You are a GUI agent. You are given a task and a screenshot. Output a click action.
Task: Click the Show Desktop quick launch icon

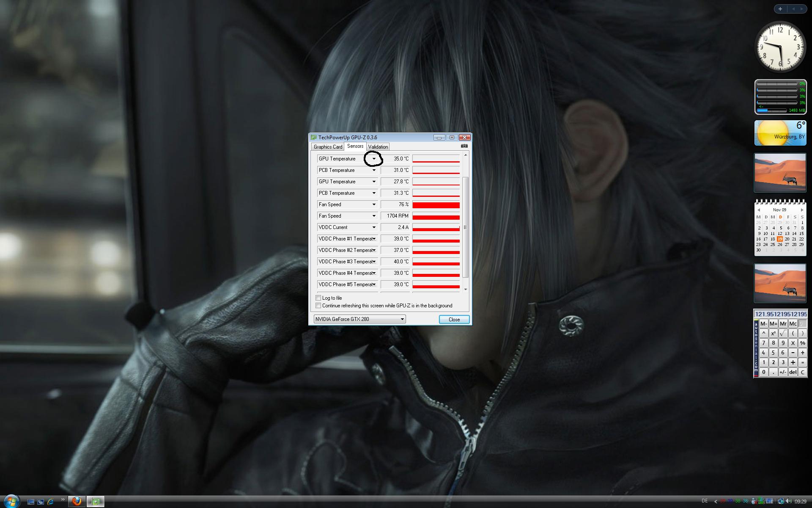pos(31,502)
